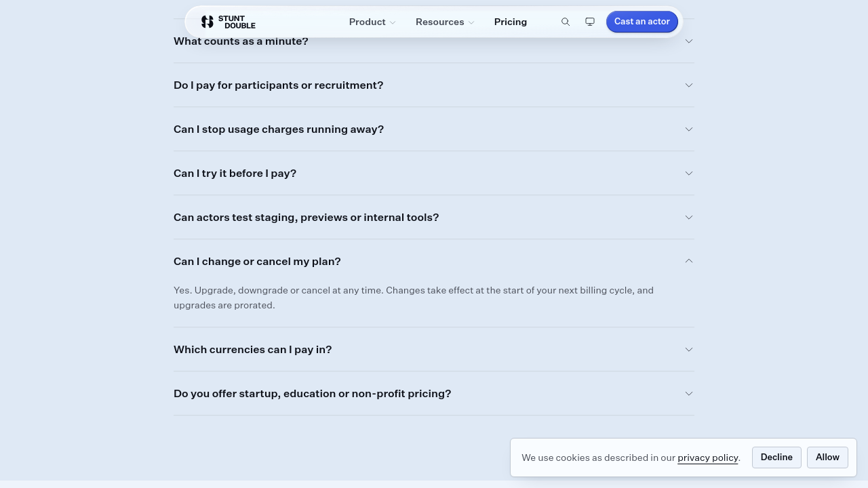
Task: Click 'Which currencies can I pay in?' text
Action: [x=252, y=350]
